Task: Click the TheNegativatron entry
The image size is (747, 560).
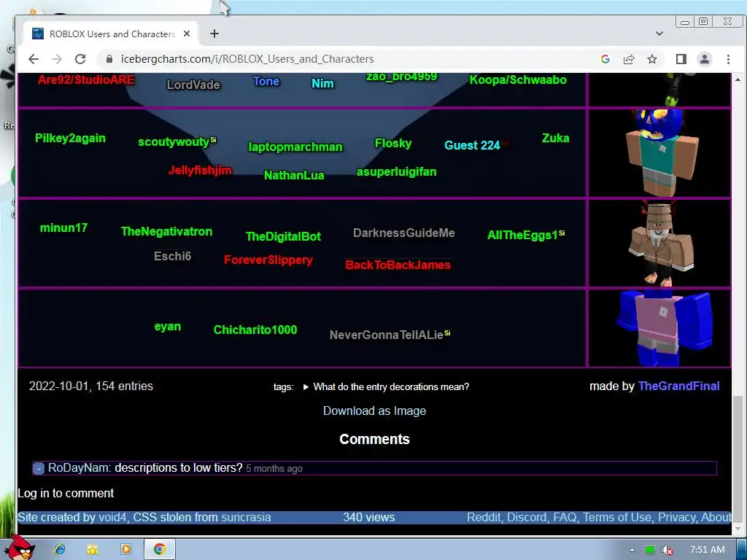Action: click(x=167, y=231)
